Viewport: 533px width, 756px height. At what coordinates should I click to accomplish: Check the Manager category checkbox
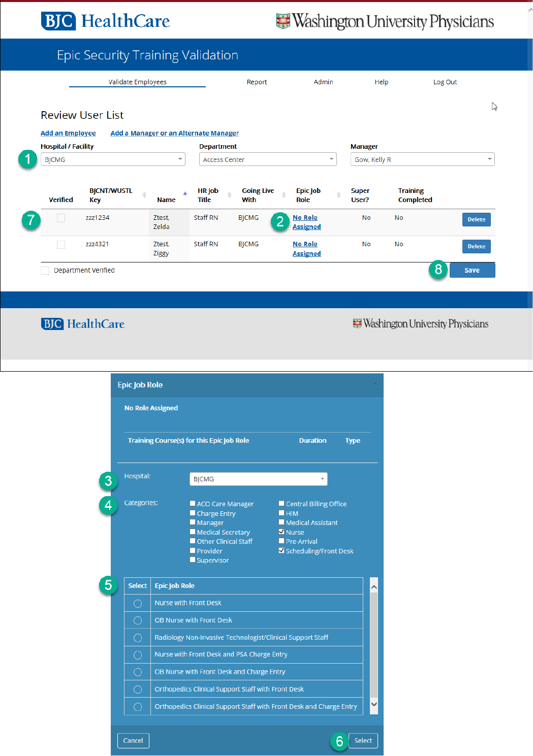click(193, 522)
